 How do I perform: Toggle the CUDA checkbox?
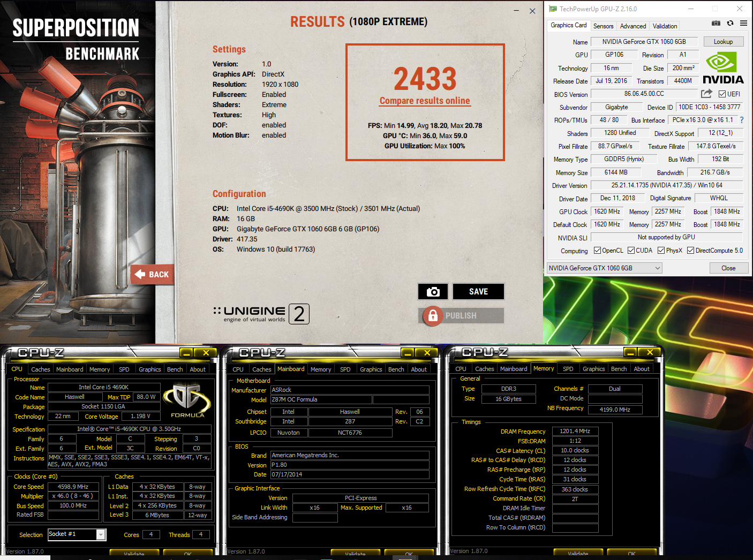631,250
